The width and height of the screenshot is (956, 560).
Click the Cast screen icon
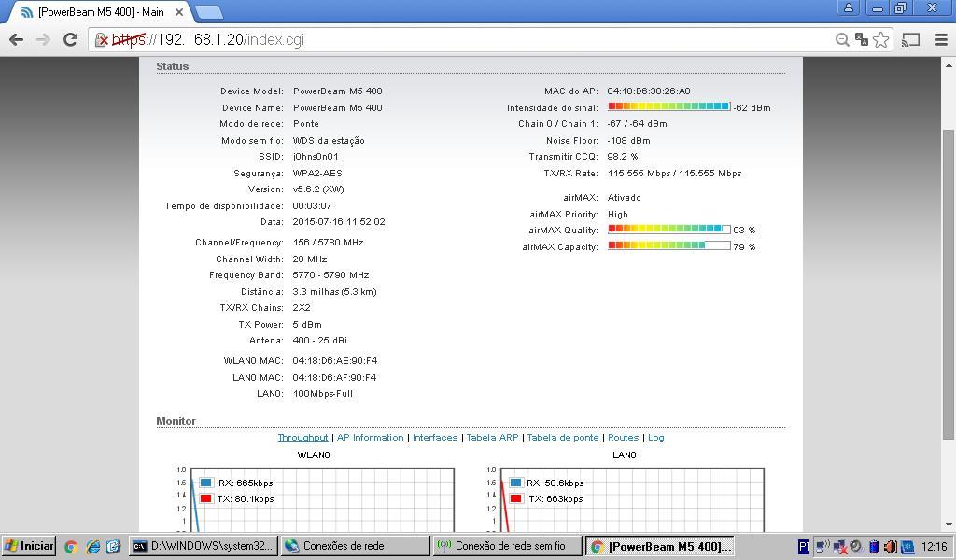(911, 39)
